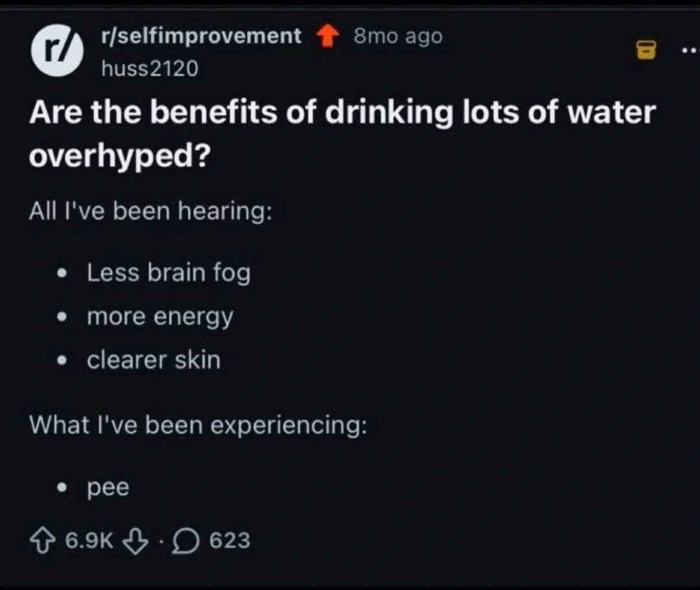
Task: Open the r/selfimprovement subreddit link
Action: coord(201,36)
